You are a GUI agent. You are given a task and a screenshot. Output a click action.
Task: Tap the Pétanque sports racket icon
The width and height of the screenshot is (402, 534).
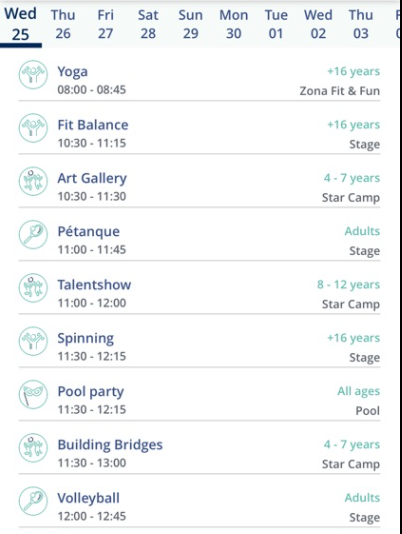pos(33,235)
